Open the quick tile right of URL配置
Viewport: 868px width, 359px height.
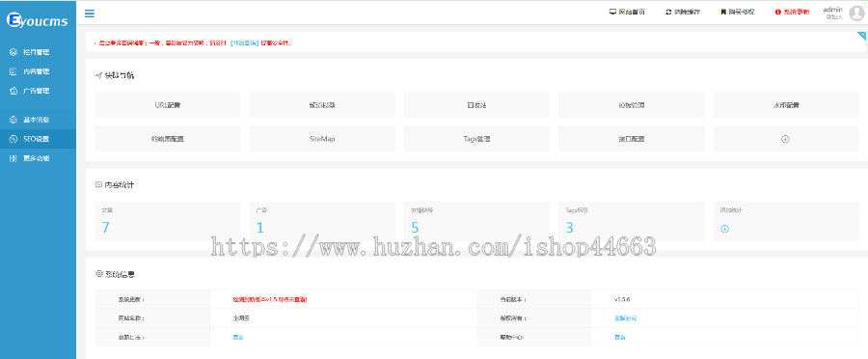pyautogui.click(x=322, y=104)
